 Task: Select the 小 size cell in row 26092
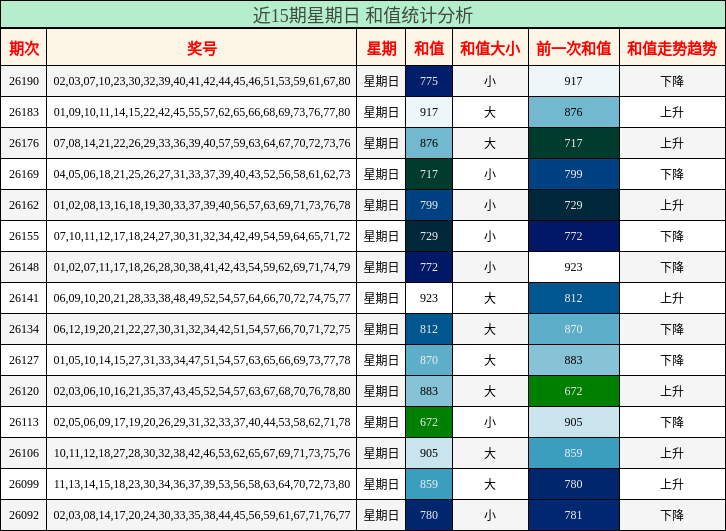click(490, 516)
